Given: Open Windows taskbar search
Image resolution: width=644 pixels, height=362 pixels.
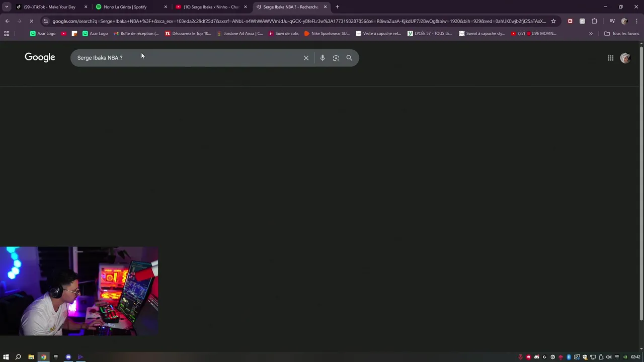Looking at the screenshot, I should click(18, 357).
